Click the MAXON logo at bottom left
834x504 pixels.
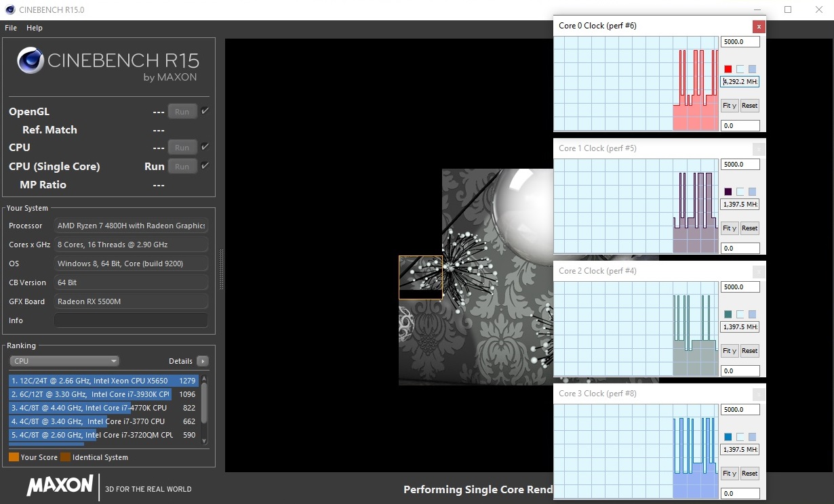pos(60,485)
